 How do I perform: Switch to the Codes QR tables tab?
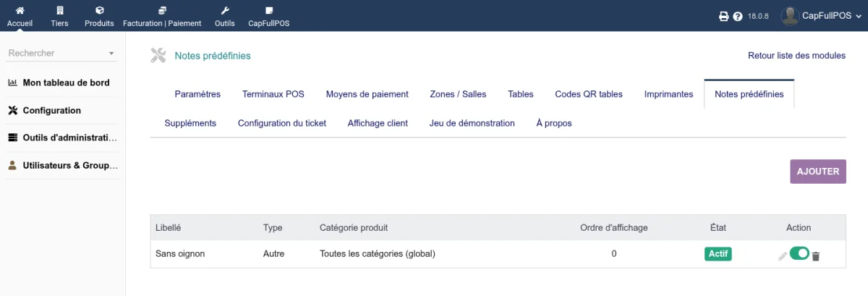point(589,94)
